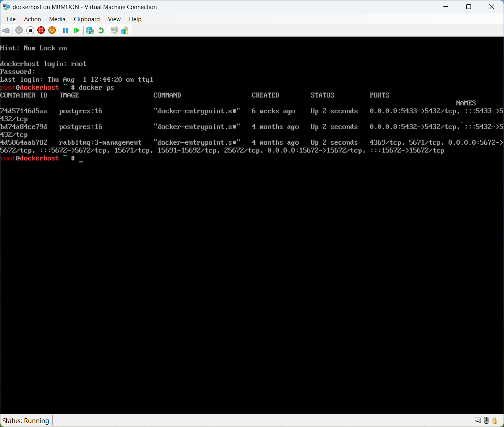This screenshot has width=504, height=427.
Task: Click the "Status: Running" status bar text
Action: point(26,421)
